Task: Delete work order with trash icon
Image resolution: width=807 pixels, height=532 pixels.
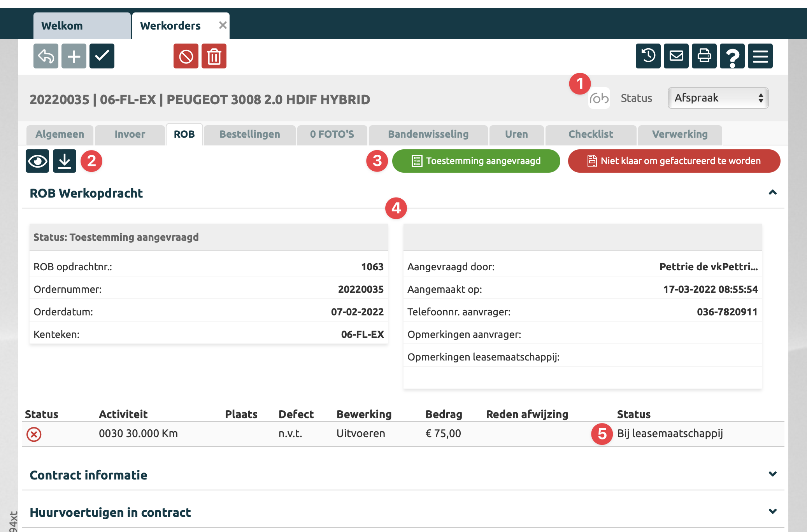Action: coord(214,56)
